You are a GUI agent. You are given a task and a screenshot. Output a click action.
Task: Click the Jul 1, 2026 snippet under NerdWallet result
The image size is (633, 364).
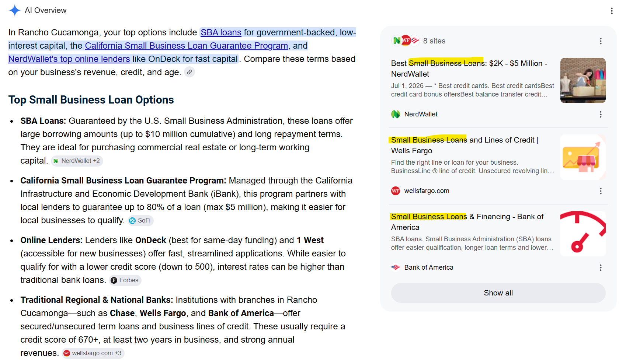tap(473, 90)
